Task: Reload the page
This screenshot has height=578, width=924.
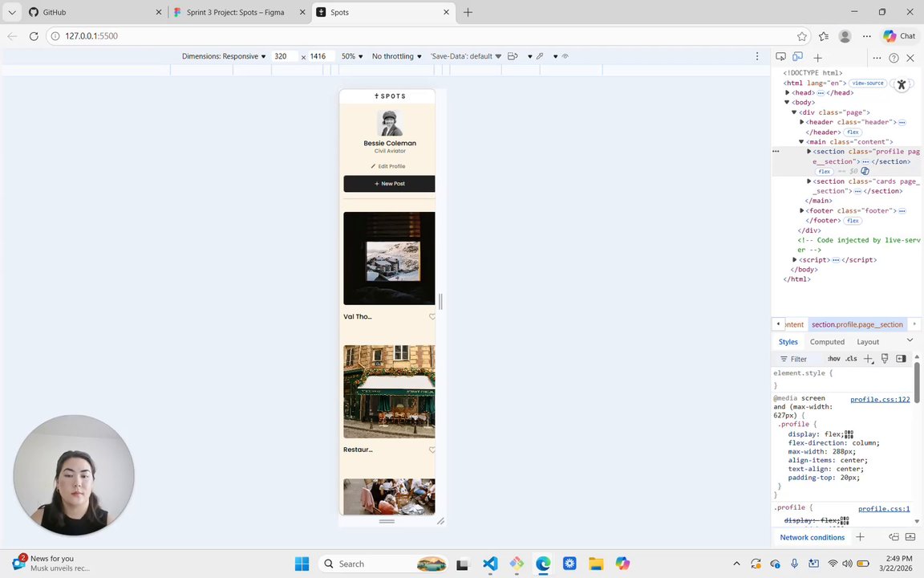Action: [34, 36]
